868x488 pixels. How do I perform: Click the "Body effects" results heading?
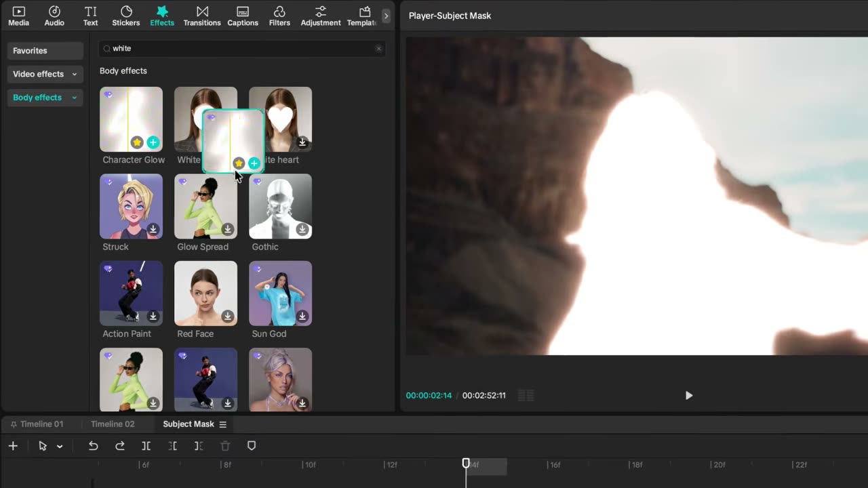tap(123, 70)
